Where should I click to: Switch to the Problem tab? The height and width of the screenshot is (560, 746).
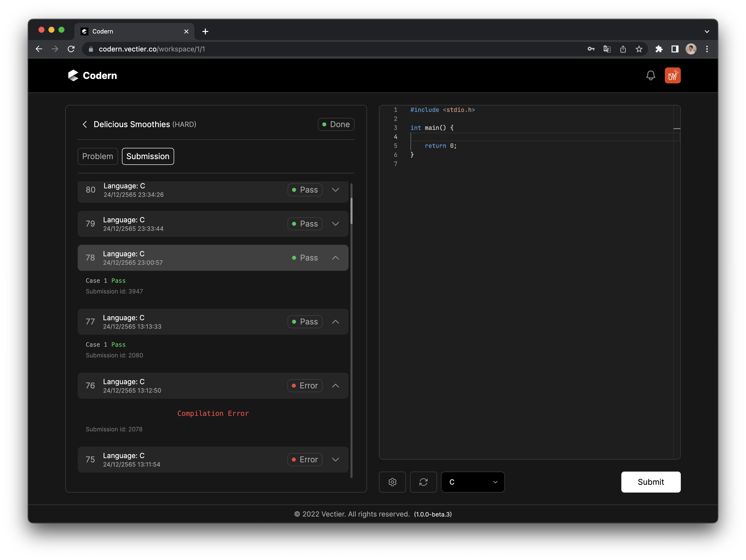(x=97, y=156)
